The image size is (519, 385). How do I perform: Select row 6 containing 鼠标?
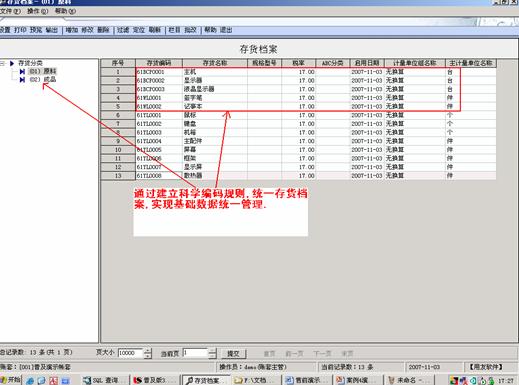coord(298,115)
